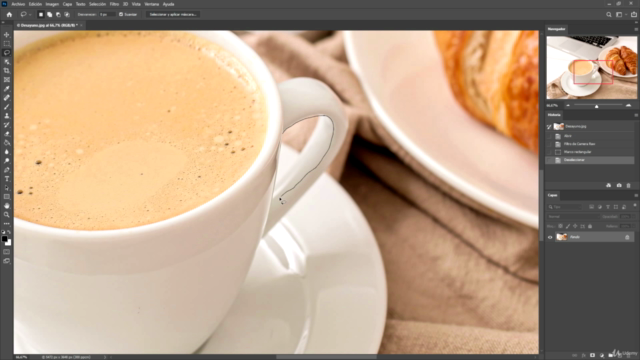Open the Filtro menu
This screenshot has height=360, width=640.
114,4
